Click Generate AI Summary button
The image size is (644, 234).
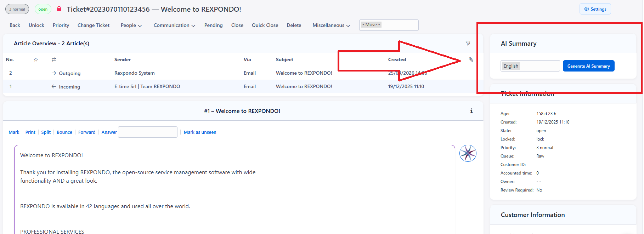pos(589,66)
